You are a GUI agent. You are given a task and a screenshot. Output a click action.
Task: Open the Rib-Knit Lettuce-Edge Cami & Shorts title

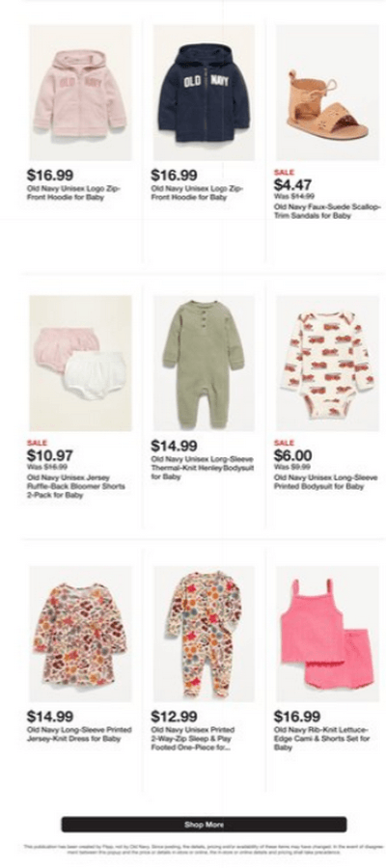[x=321, y=739]
